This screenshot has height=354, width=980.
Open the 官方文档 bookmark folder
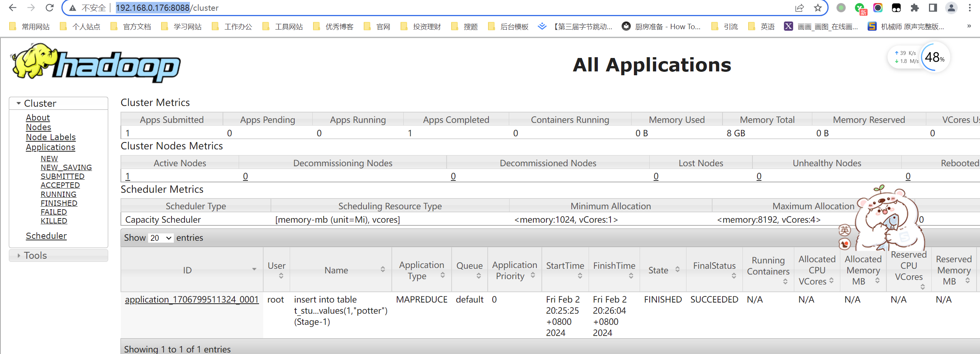(x=131, y=26)
